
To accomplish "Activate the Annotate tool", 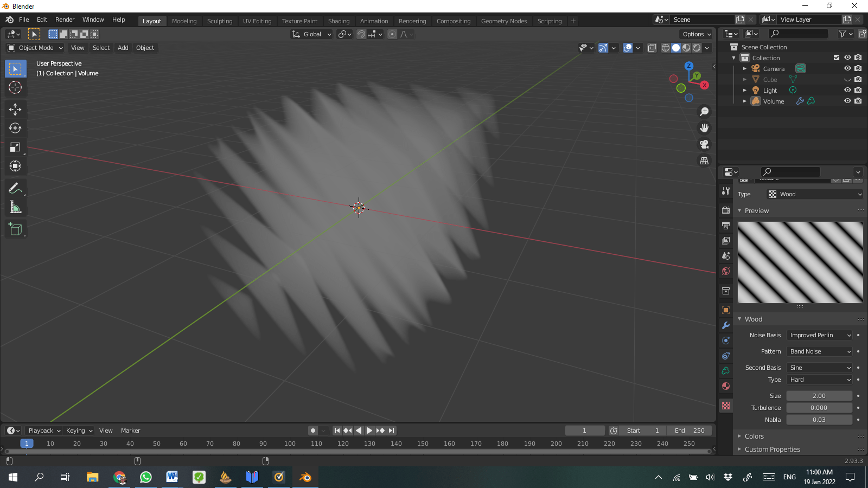I will tap(15, 188).
